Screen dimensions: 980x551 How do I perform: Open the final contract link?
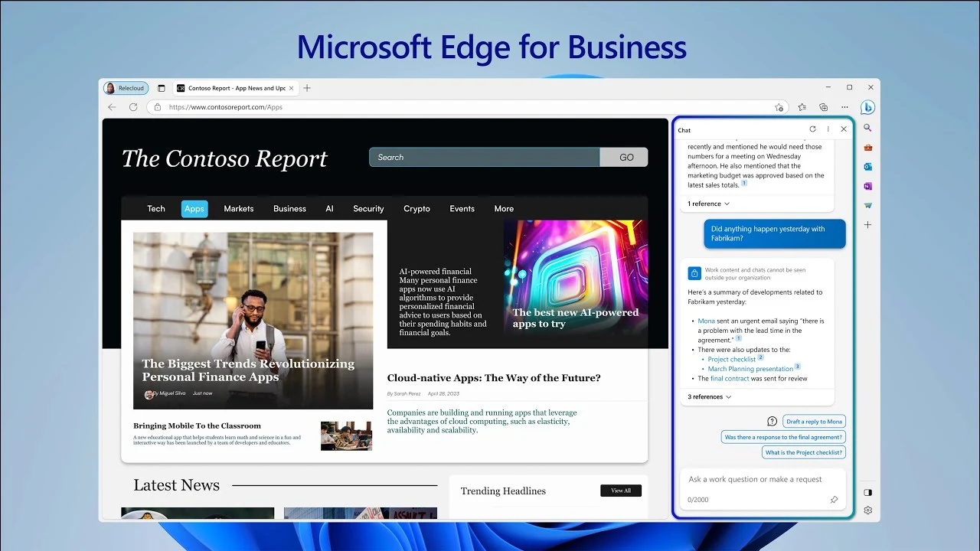click(730, 379)
